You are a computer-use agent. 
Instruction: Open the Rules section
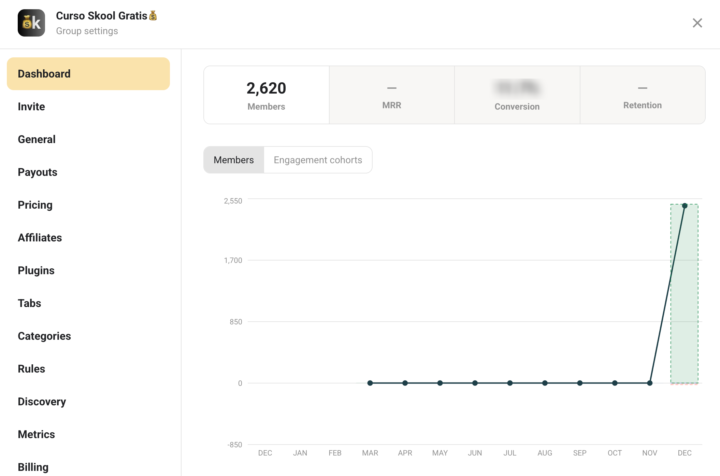(x=88, y=369)
